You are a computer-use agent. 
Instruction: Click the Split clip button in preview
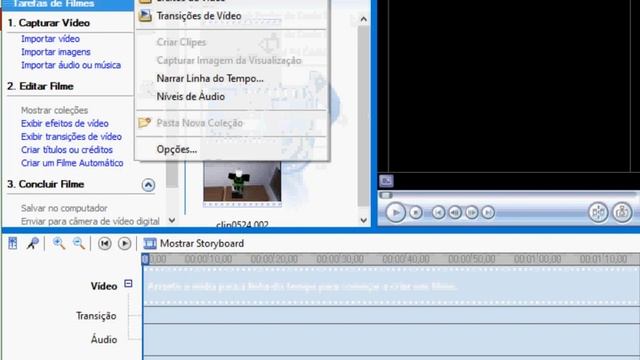coord(598,212)
